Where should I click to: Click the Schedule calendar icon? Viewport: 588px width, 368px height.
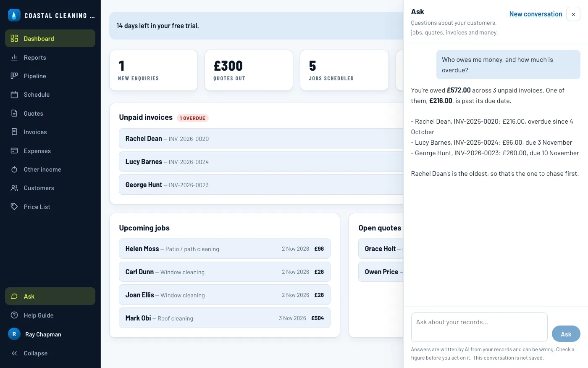14,95
